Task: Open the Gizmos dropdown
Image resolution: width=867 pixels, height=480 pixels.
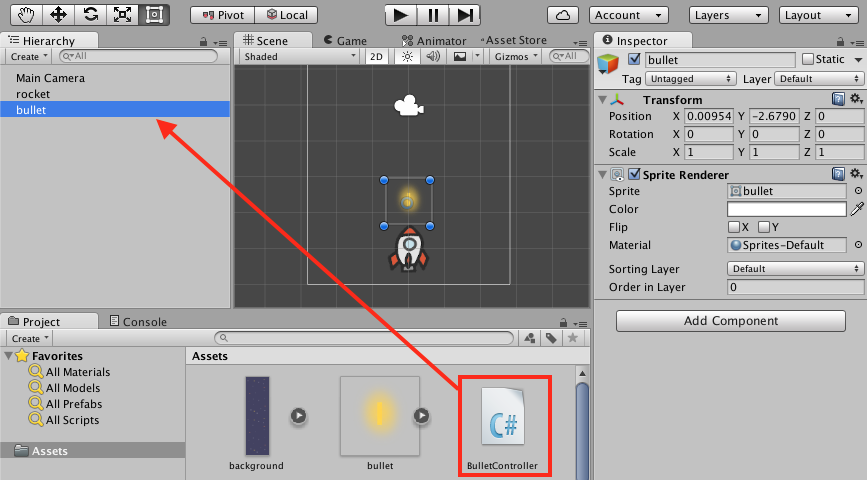Action: [516, 56]
